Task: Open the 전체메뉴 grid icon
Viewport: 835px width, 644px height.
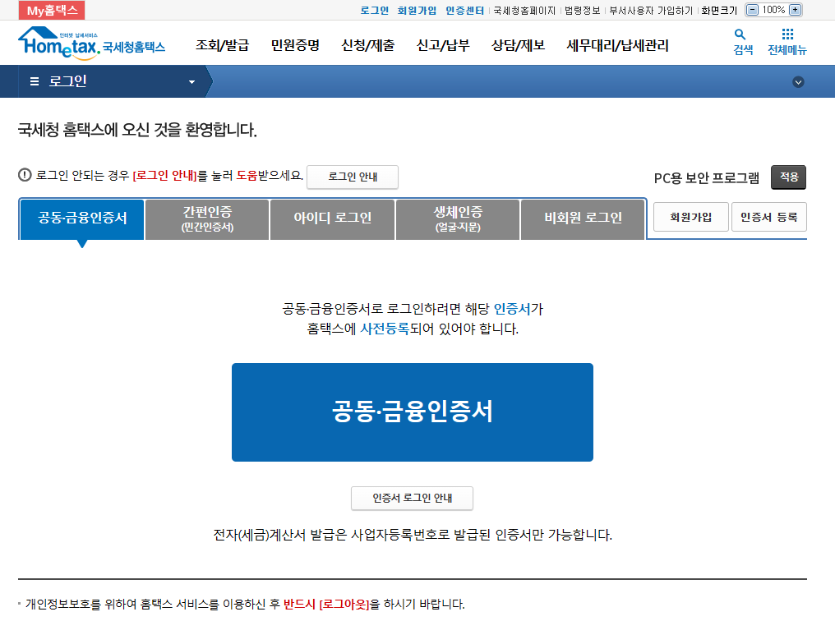Action: [787, 35]
